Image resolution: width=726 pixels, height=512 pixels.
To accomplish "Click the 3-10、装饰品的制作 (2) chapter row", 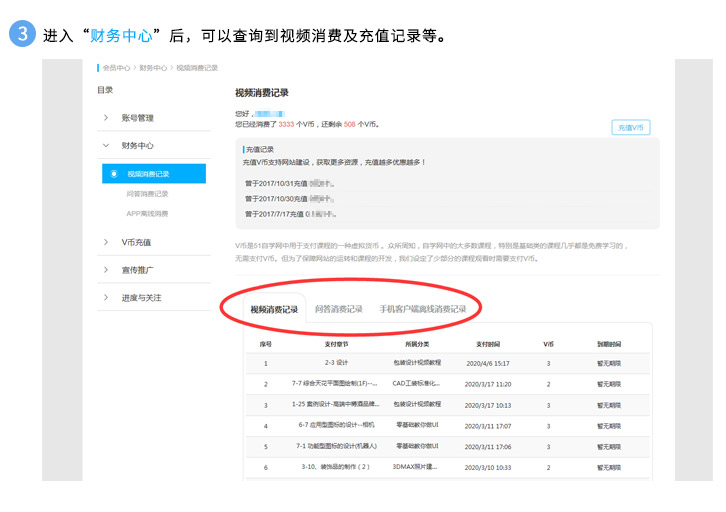I will pyautogui.click(x=336, y=467).
